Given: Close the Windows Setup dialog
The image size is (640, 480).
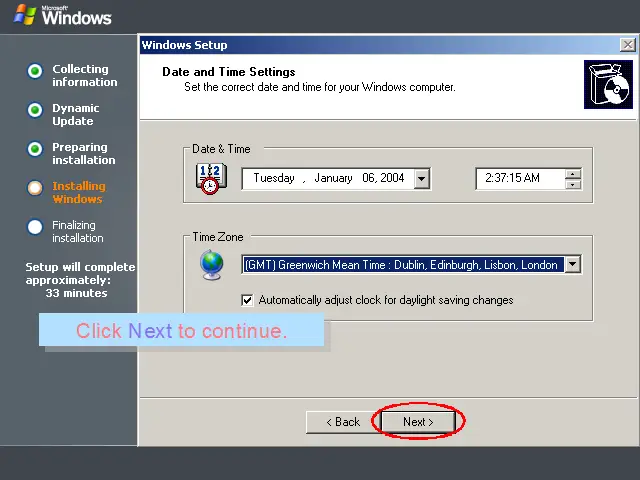Looking at the screenshot, I should [x=627, y=44].
